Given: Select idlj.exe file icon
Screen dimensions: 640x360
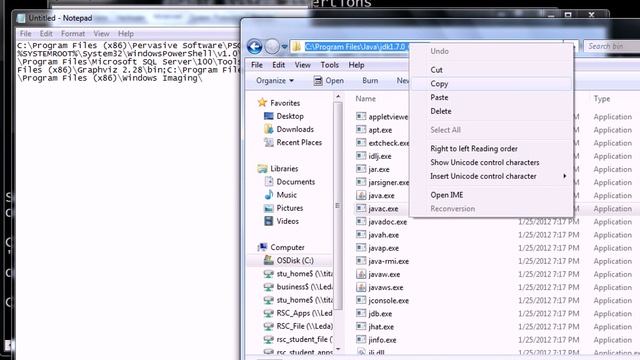Looking at the screenshot, I should coord(361,156).
